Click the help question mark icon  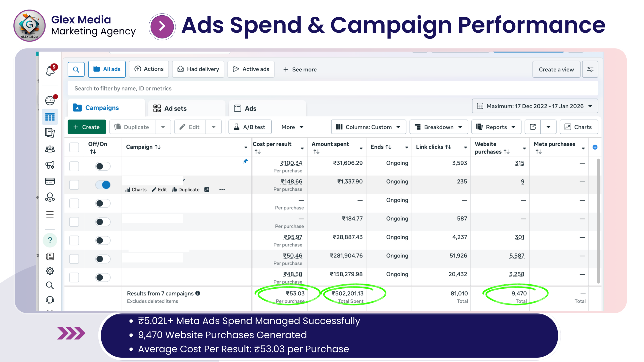(50, 240)
